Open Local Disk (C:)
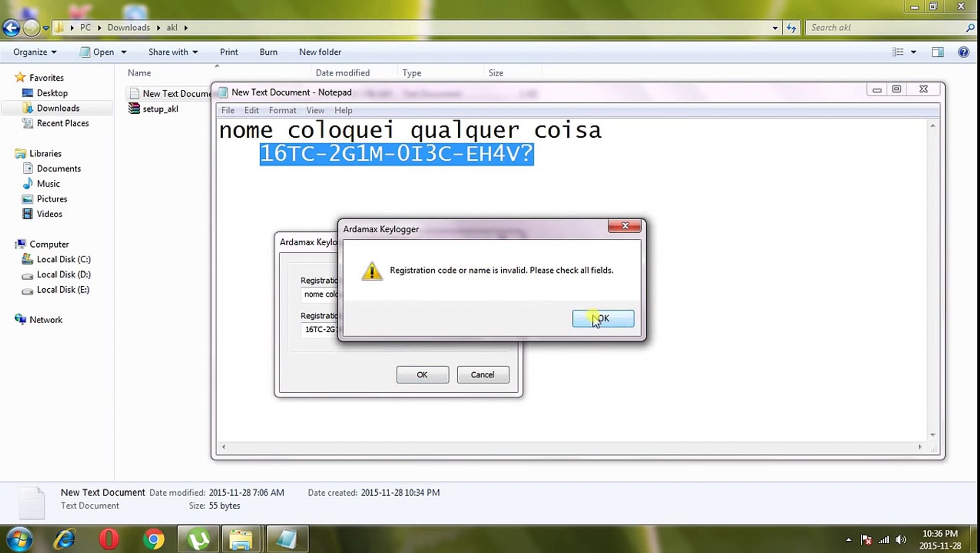 (57, 260)
